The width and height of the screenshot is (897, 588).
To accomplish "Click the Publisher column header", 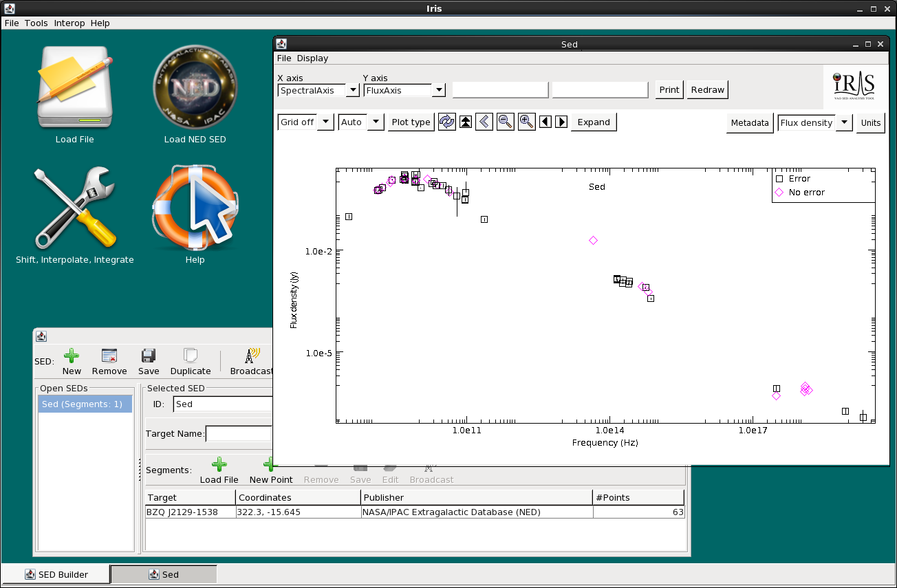I will pyautogui.click(x=477, y=497).
